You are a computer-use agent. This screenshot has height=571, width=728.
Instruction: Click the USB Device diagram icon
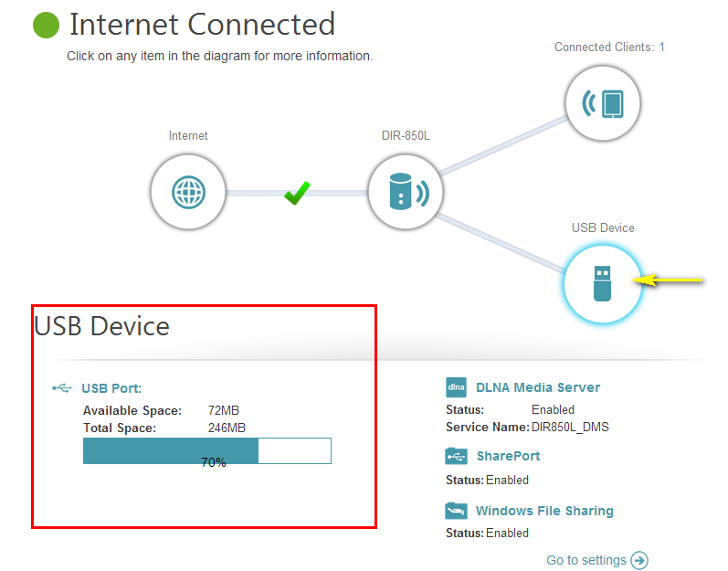(602, 283)
